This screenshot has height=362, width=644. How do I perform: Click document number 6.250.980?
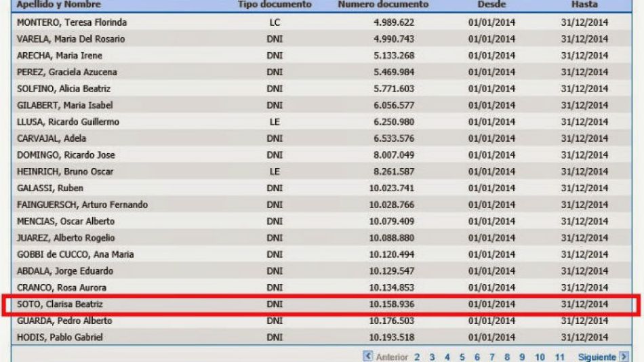pyautogui.click(x=394, y=121)
